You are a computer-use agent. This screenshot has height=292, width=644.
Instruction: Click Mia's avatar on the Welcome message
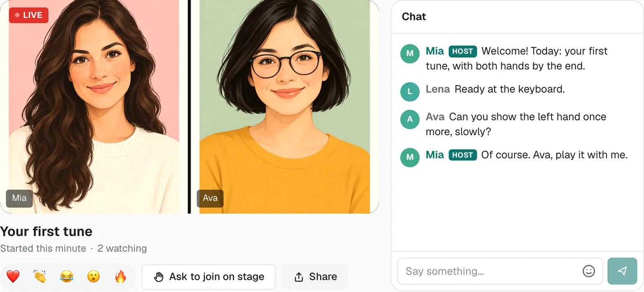click(x=410, y=53)
